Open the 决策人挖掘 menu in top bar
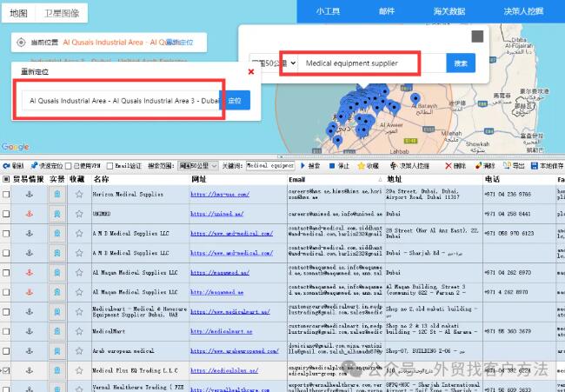This screenshot has width=565, height=392. pyautogui.click(x=523, y=11)
